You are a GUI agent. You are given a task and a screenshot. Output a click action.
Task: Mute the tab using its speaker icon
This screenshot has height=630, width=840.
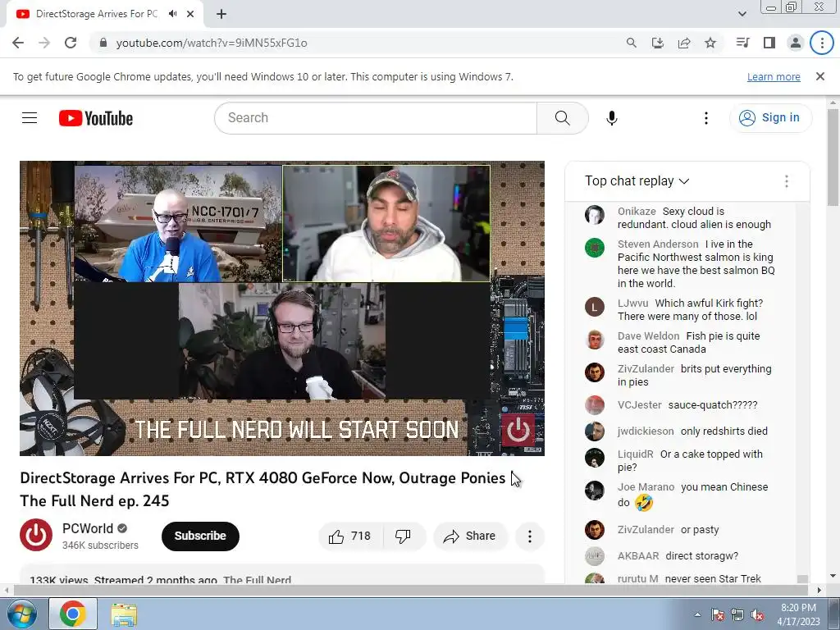click(x=172, y=14)
